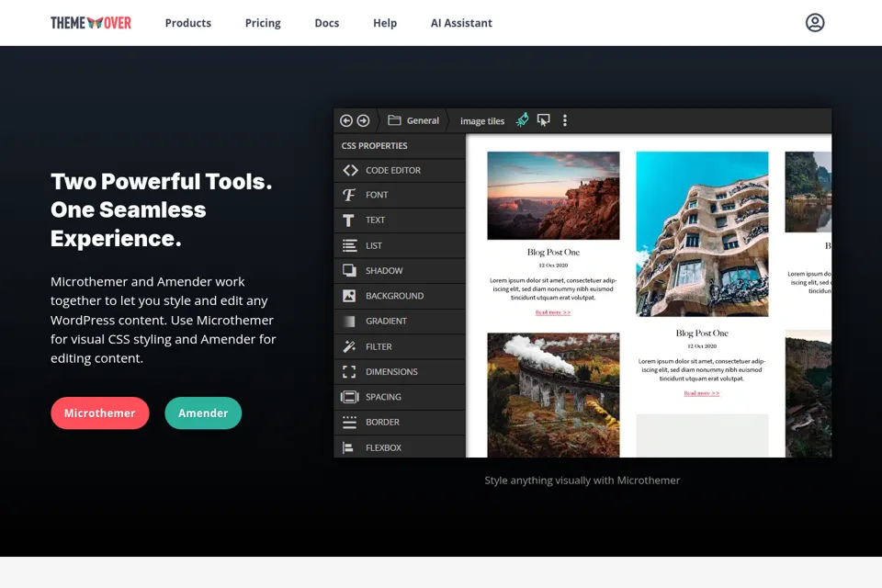Go to Pricing page
The image size is (882, 588).
[263, 23]
